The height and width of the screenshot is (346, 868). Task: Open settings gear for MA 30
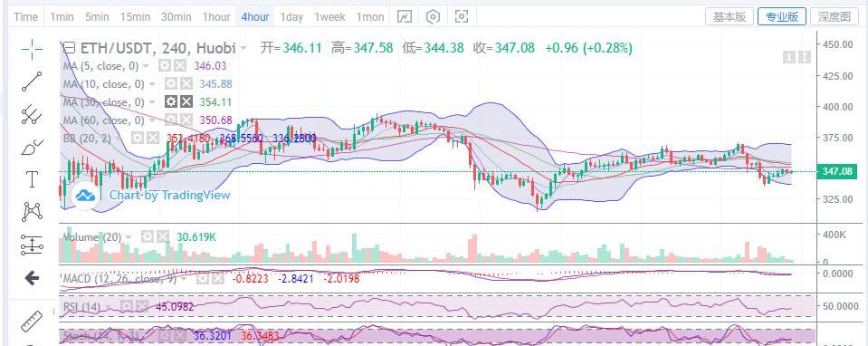click(x=171, y=101)
